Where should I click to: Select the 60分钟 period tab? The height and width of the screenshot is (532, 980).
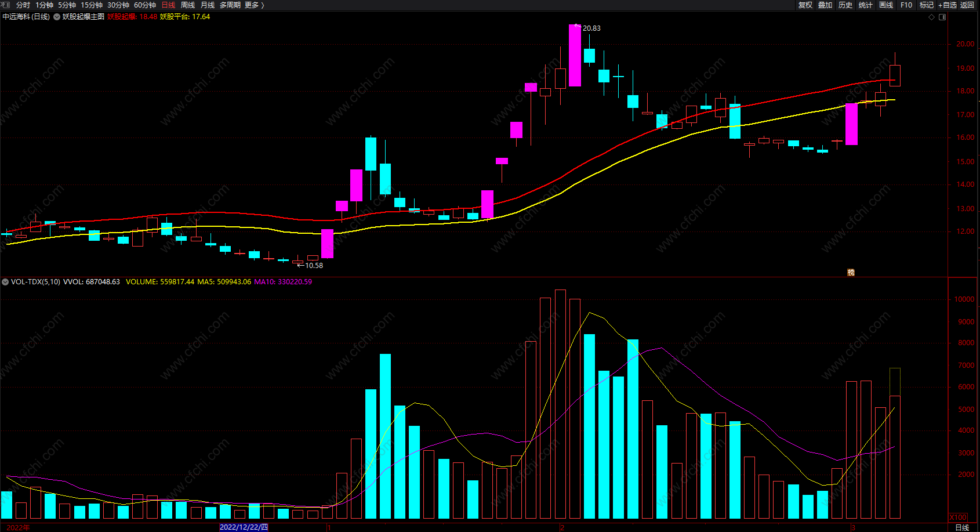(145, 5)
